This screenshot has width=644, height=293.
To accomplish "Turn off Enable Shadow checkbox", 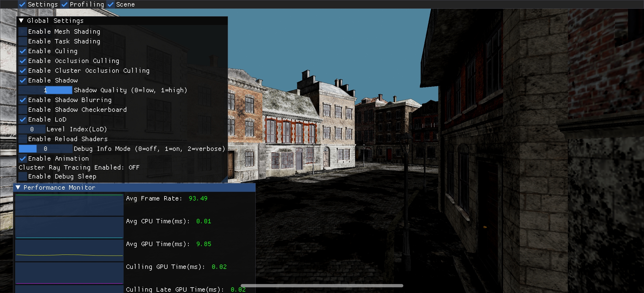I will [x=23, y=80].
